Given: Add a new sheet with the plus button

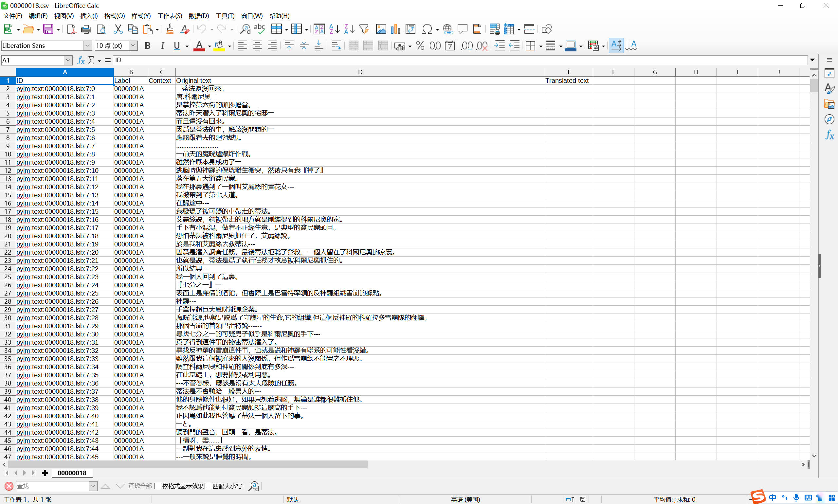Looking at the screenshot, I should [x=45, y=473].
